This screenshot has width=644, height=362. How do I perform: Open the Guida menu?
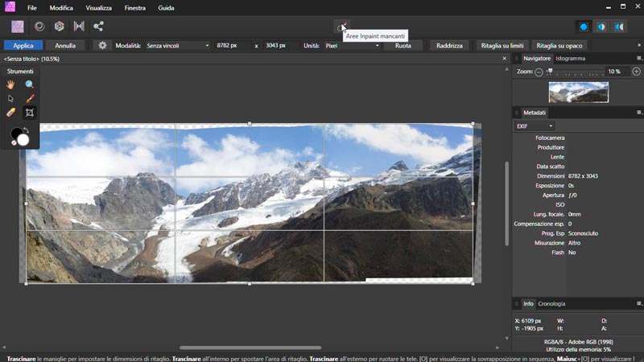[166, 8]
